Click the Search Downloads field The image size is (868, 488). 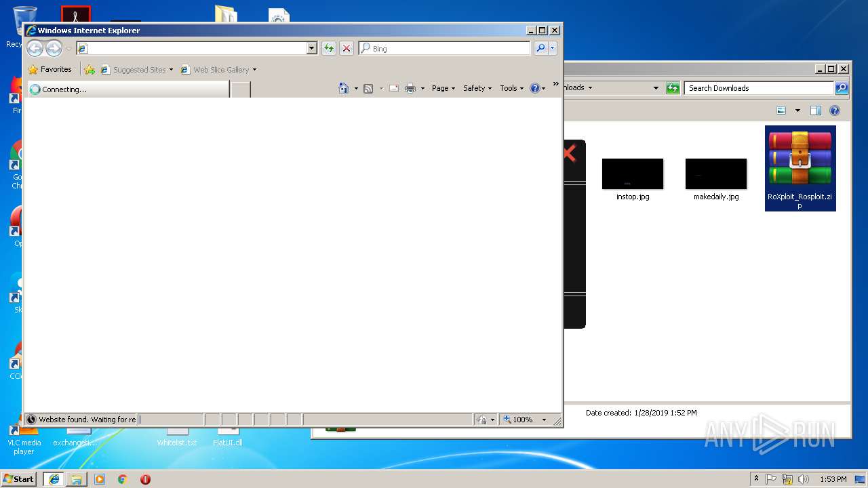click(x=759, y=88)
